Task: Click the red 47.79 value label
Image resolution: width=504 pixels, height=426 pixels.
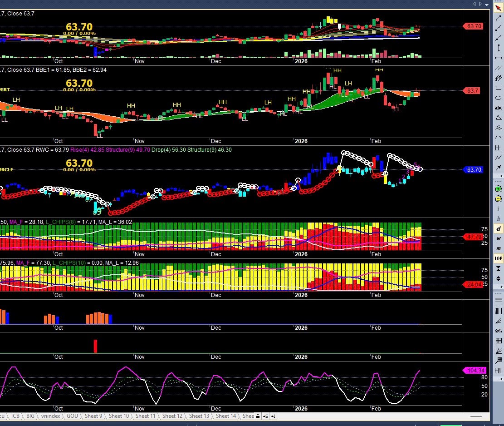Action: [x=473, y=237]
